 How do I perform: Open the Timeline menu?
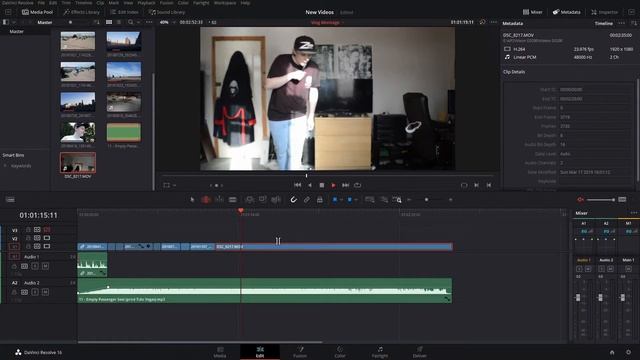pos(83,2)
